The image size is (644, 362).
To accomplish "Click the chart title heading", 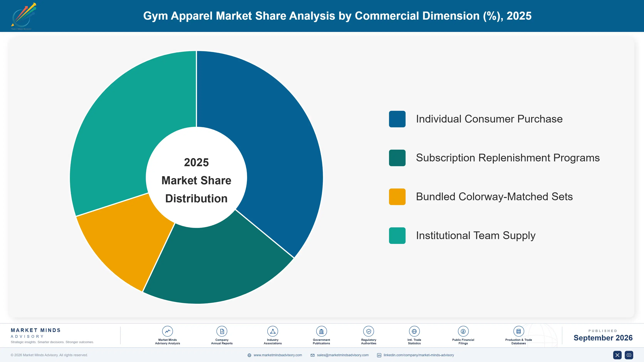I will coord(337,16).
